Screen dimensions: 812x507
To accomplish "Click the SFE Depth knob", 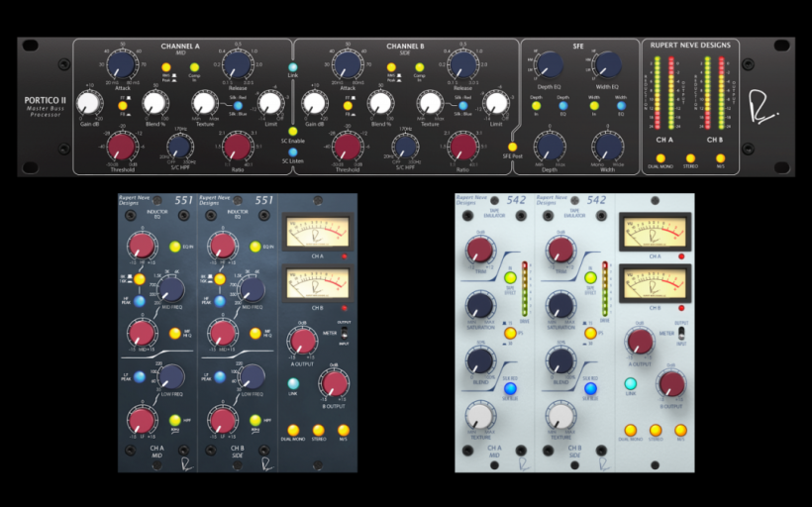I will [550, 147].
